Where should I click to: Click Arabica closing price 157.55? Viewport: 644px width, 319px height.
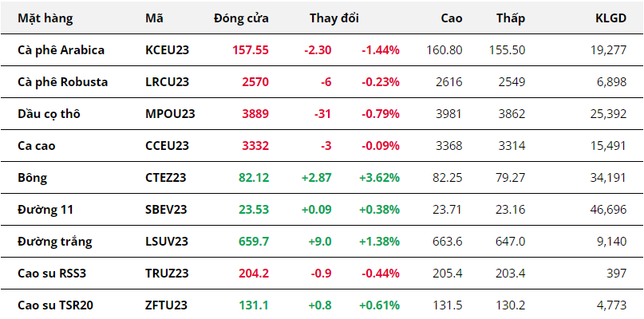pos(251,49)
